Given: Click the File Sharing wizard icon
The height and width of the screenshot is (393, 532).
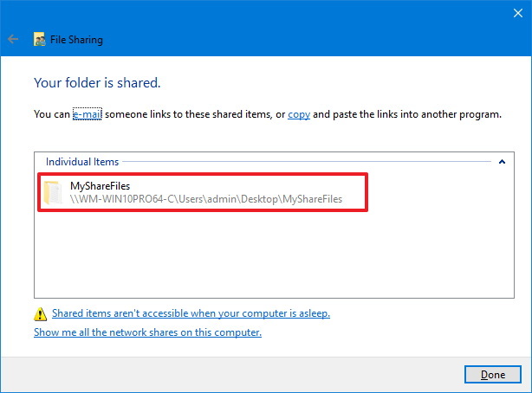Looking at the screenshot, I should (39, 39).
